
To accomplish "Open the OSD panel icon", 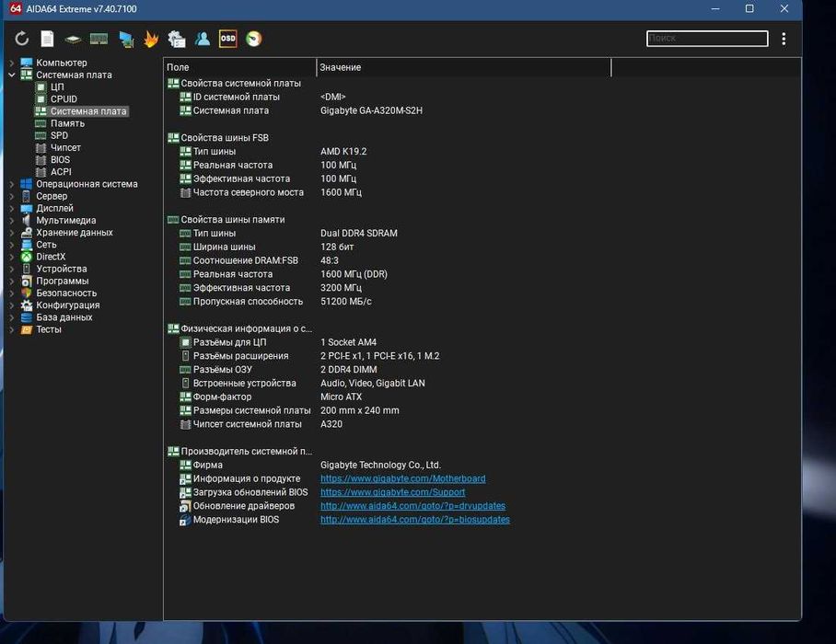I will (227, 39).
